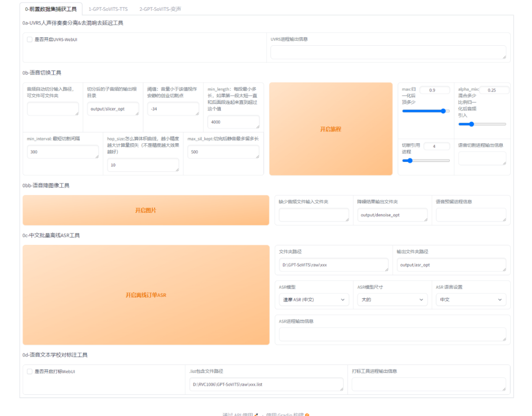Edit the output/slicer_opt directory field
Image resolution: width=532 pixels, height=416 pixels.
[x=113, y=109]
